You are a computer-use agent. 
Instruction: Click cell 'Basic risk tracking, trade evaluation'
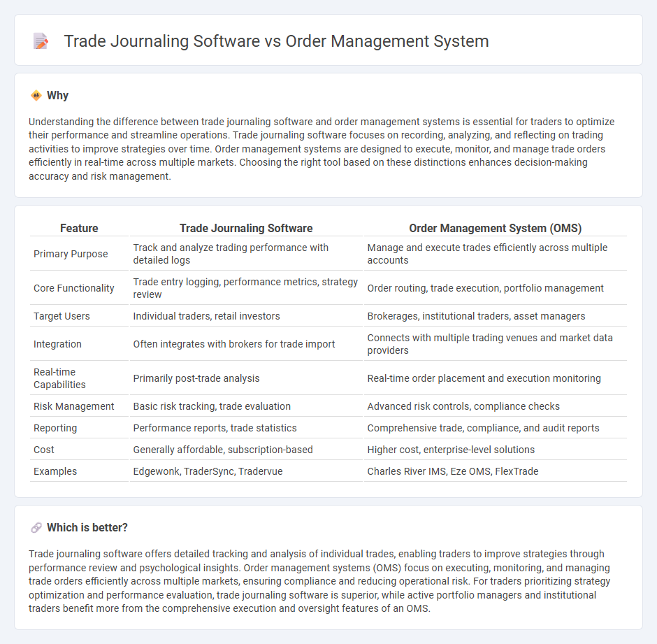click(x=246, y=406)
